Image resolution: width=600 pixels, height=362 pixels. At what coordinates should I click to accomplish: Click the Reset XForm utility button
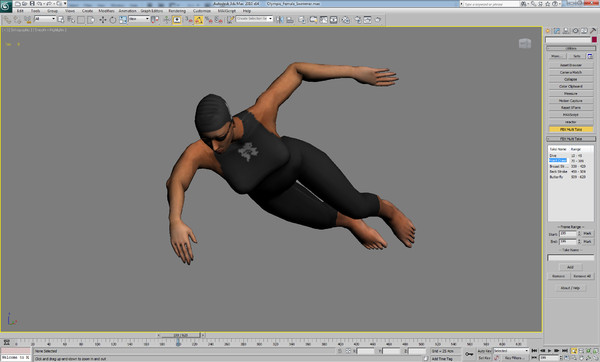coord(571,108)
